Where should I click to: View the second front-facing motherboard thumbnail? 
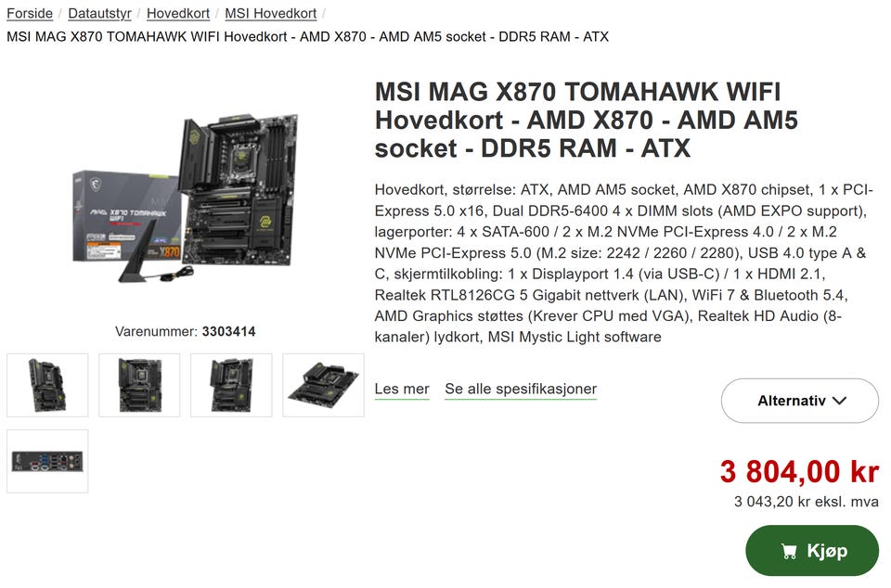[139, 386]
